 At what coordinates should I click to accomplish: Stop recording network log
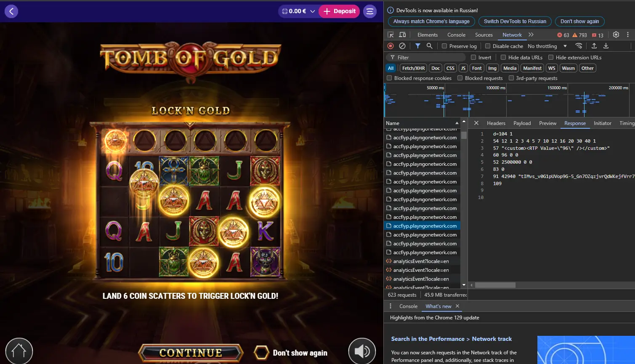coord(391,46)
